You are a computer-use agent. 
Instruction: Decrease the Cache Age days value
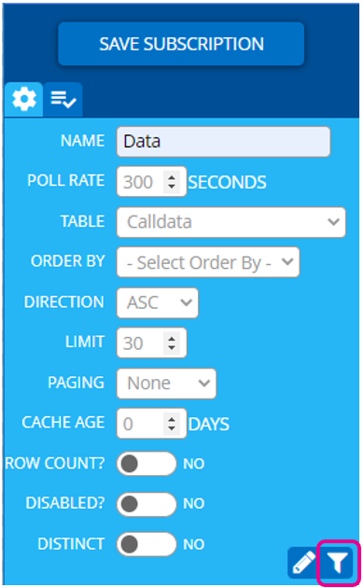coord(172,428)
